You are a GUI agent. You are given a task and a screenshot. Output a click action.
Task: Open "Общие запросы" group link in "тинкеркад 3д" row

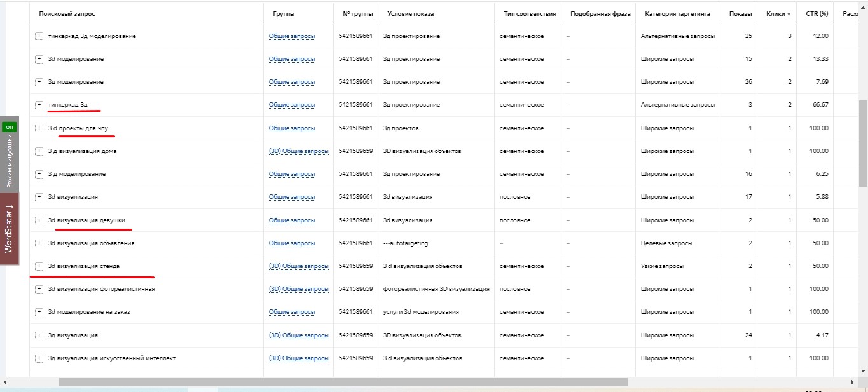(x=291, y=105)
